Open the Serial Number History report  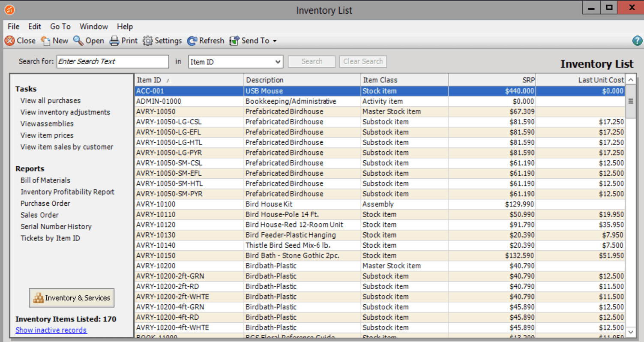point(56,227)
